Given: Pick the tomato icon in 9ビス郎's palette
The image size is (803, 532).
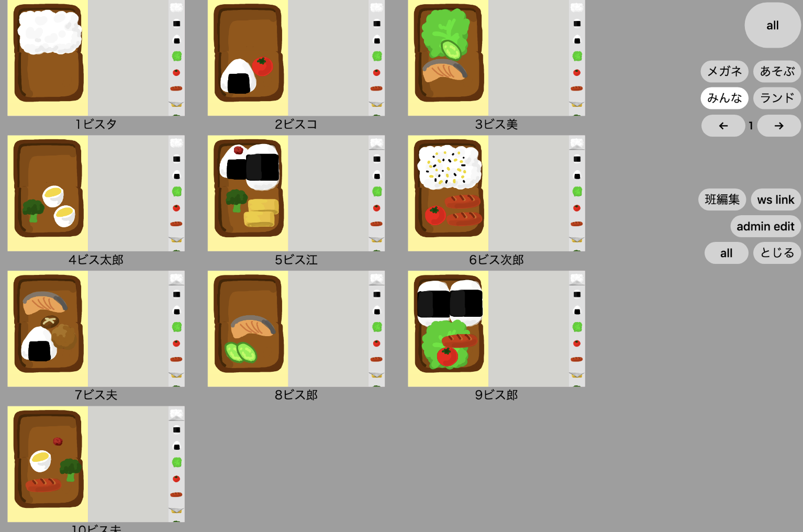Looking at the screenshot, I should click(577, 343).
